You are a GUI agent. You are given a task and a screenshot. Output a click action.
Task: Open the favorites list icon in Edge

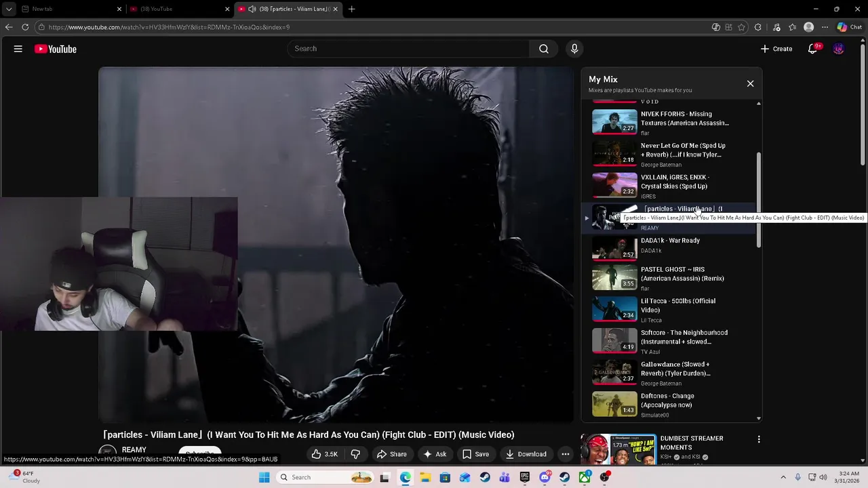792,27
